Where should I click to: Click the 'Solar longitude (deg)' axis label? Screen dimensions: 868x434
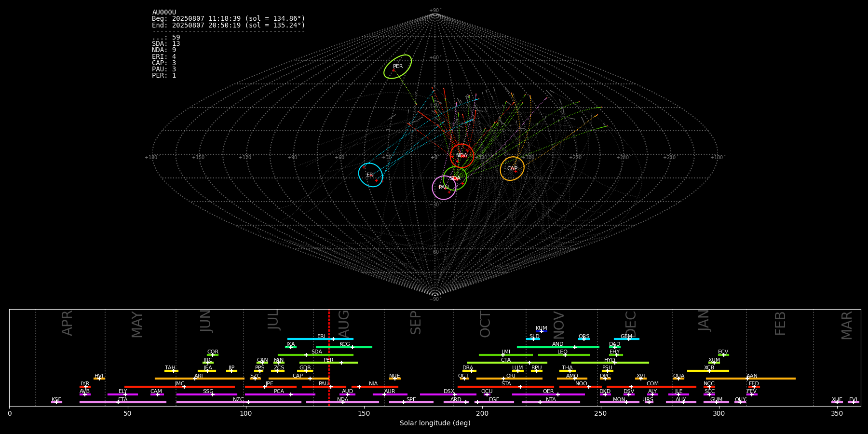point(435,423)
